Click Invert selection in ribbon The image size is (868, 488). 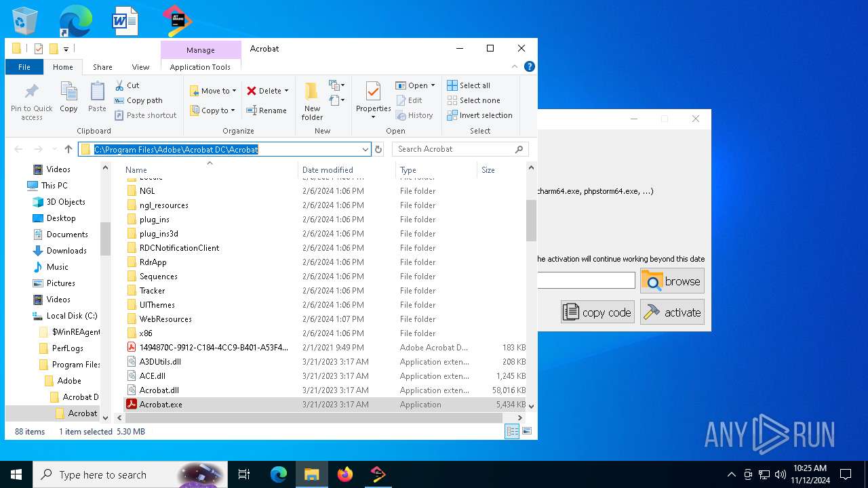[479, 115]
